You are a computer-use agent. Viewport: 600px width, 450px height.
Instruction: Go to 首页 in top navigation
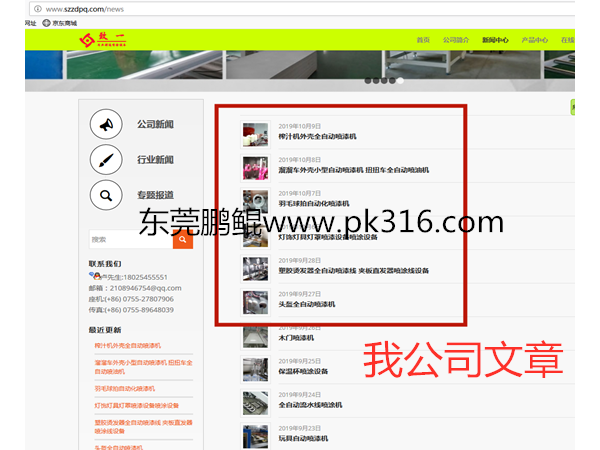click(x=423, y=40)
